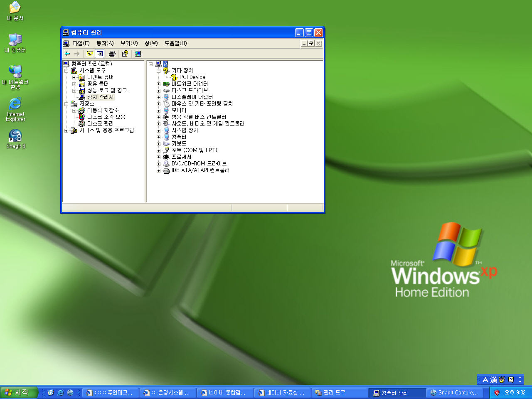Click the scan for hardware changes icon
Image resolution: width=532 pixels, height=399 pixels.
pos(138,54)
